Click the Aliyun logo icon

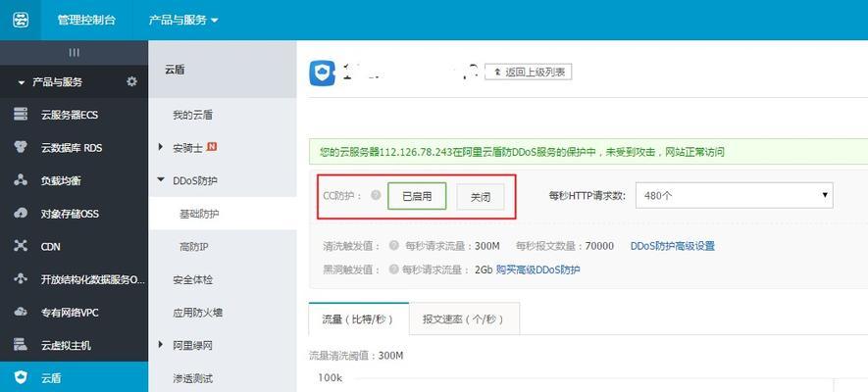(21, 20)
